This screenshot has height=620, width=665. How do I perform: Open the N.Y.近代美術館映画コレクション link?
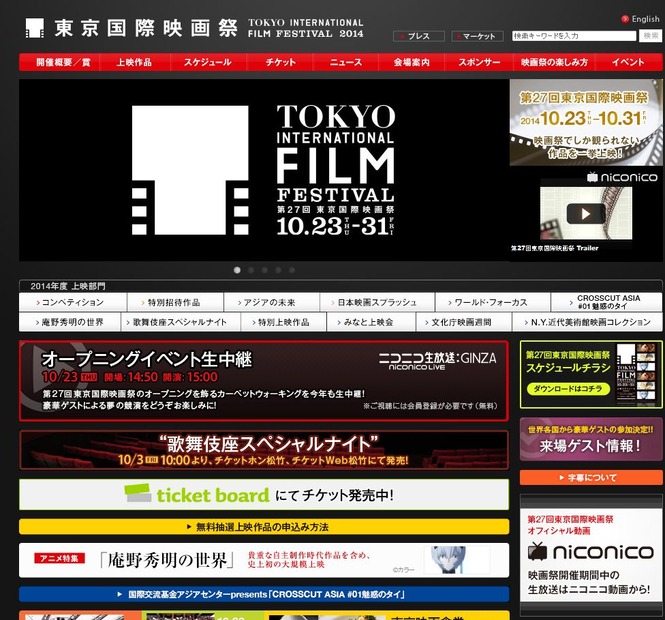587,322
